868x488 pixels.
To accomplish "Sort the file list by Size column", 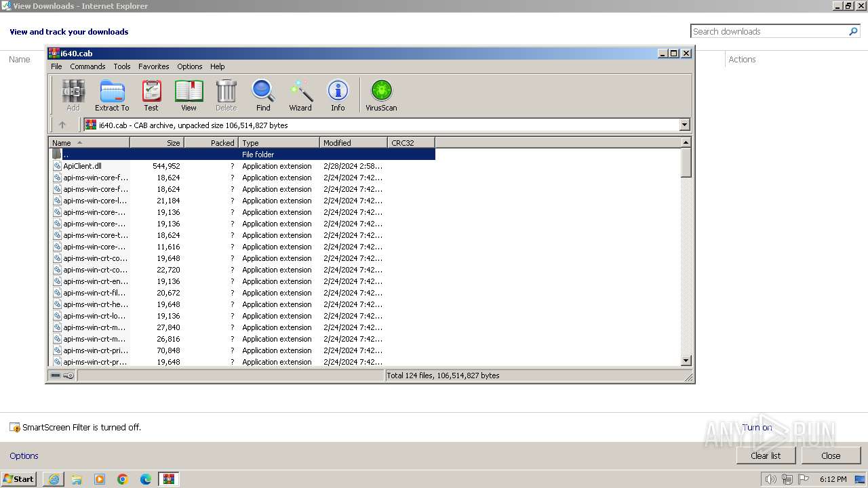I will pos(157,142).
